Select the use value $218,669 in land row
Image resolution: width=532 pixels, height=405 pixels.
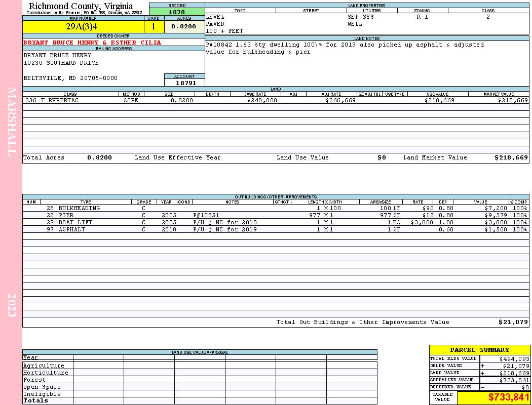coord(439,101)
